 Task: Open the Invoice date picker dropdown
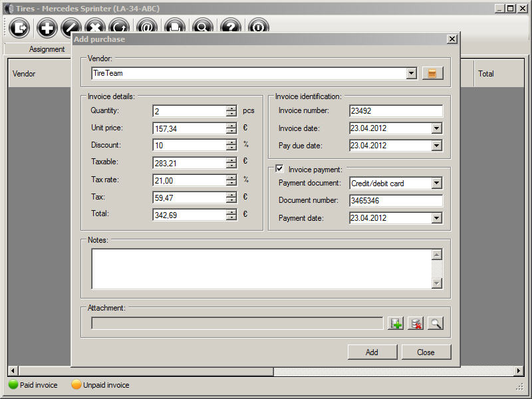click(436, 128)
